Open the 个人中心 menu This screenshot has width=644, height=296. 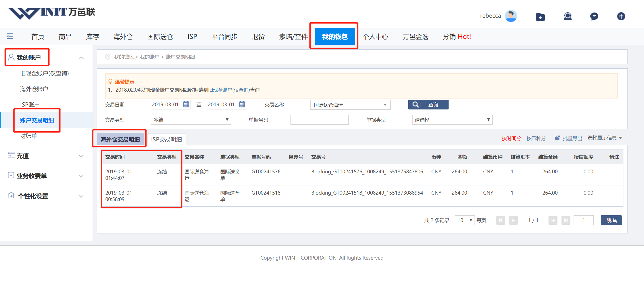tap(375, 36)
